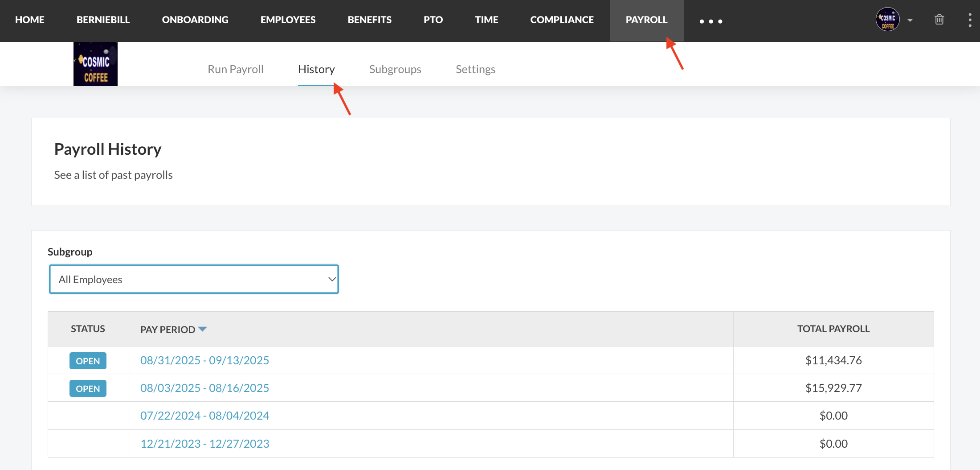Open the 12/21/2023 - 12/27/2023 pay period
Viewport: 980px width, 470px height.
[204, 444]
